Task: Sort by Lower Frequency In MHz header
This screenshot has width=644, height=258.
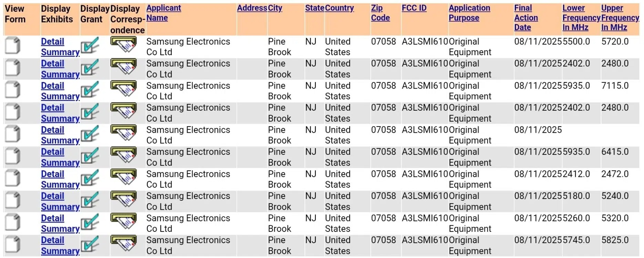Action: [581, 18]
